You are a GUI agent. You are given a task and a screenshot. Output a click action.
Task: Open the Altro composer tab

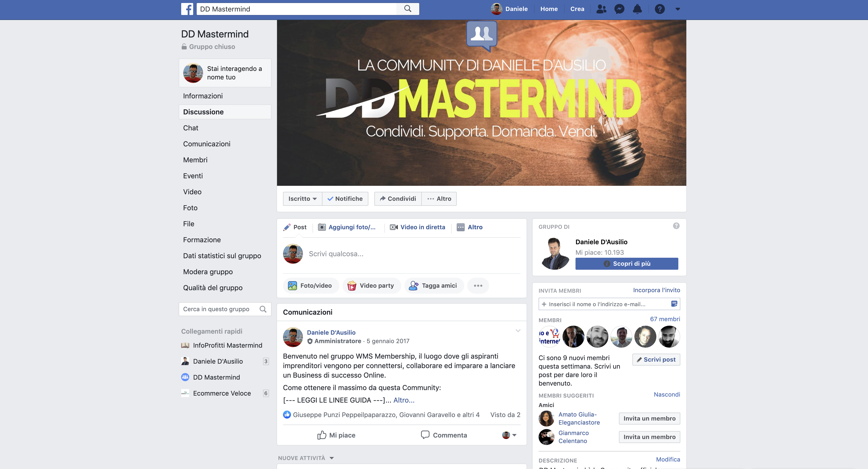coord(469,227)
